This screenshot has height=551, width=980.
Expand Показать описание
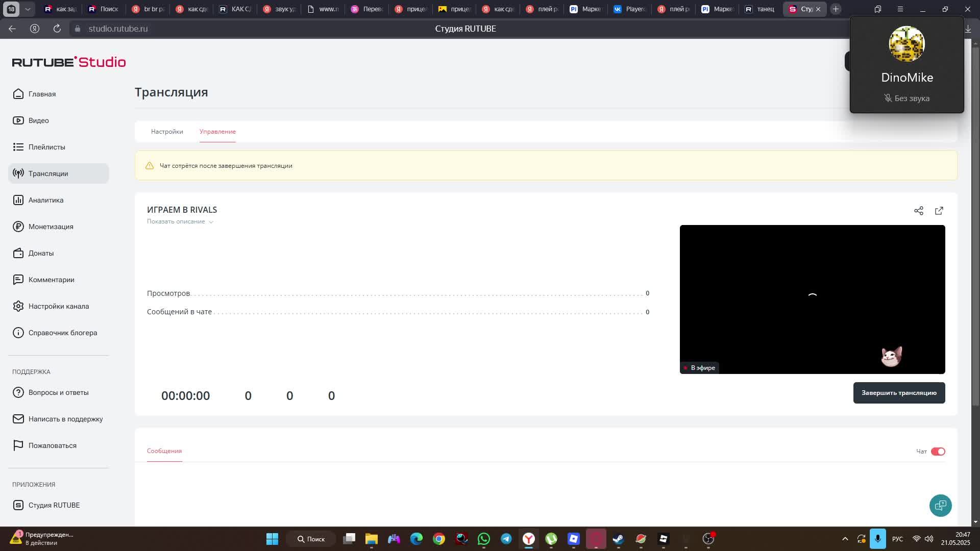[x=180, y=221]
